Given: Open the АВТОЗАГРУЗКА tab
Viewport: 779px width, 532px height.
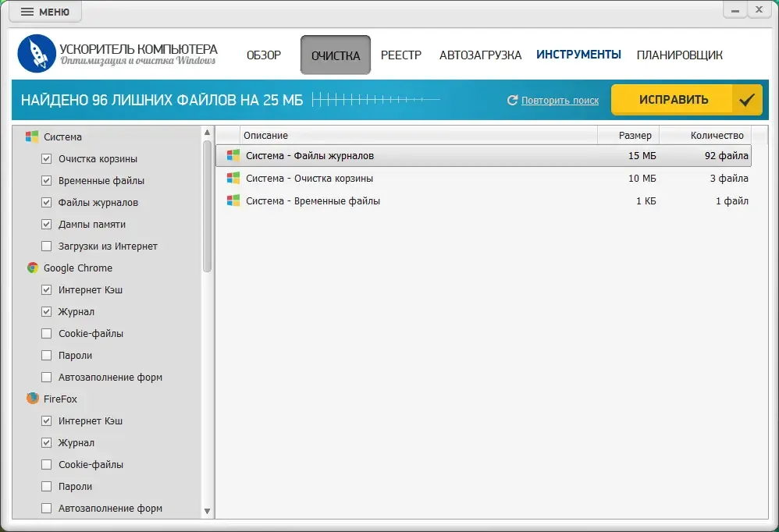Looking at the screenshot, I should pos(480,55).
